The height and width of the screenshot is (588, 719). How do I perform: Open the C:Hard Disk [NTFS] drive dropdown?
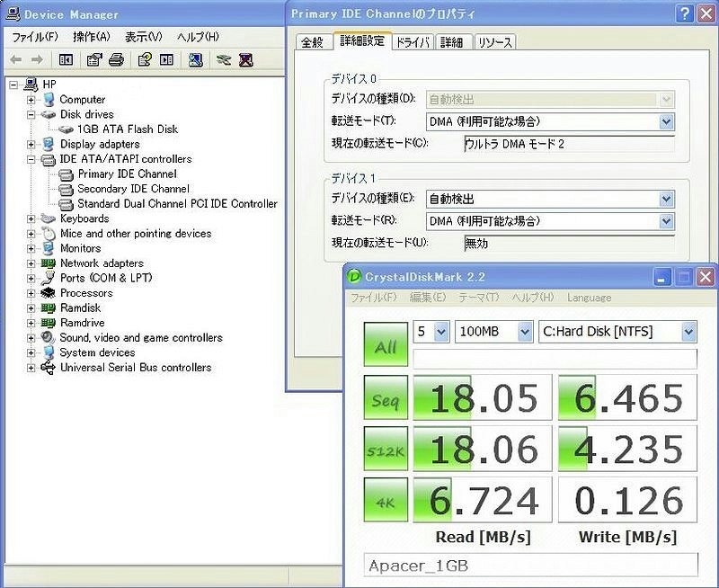click(x=688, y=332)
